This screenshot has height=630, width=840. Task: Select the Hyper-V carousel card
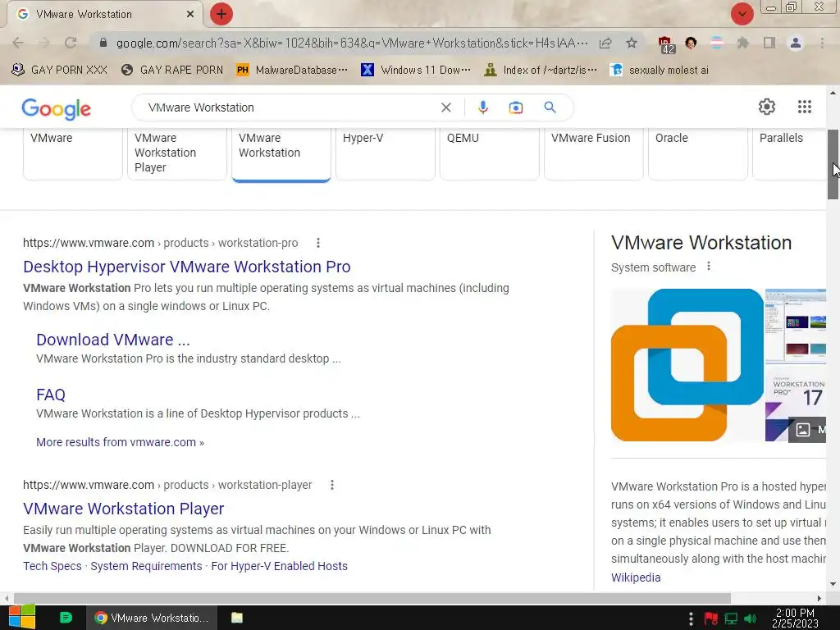(x=386, y=153)
